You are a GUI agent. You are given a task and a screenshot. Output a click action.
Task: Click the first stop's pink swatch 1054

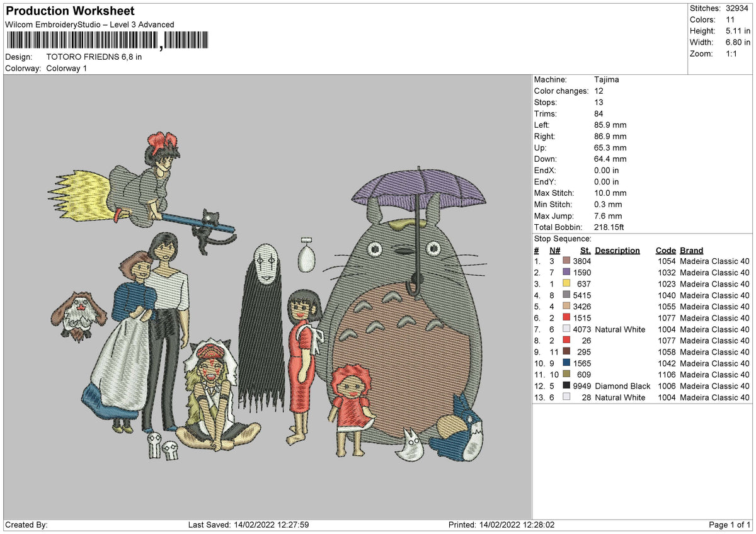(x=567, y=261)
